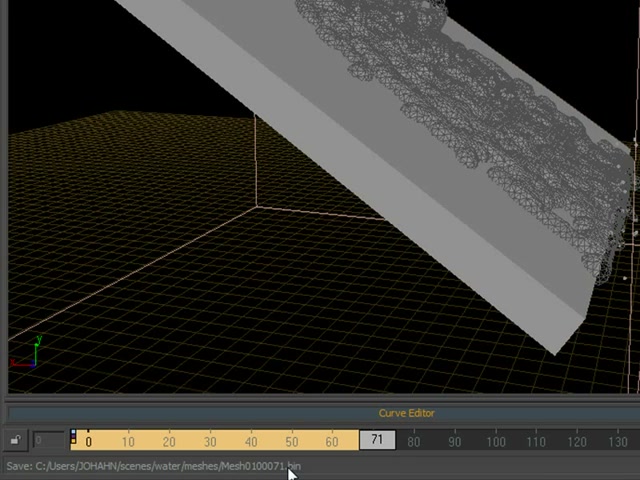Jump to frame 20 on timeline
This screenshot has height=480, width=640.
point(169,442)
